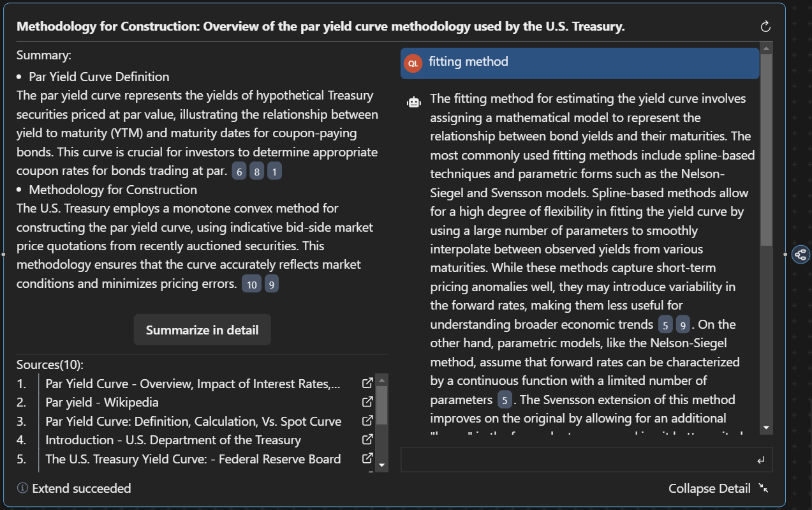The height and width of the screenshot is (510, 812).
Task: Click the share icon on right edge
Action: click(x=801, y=255)
